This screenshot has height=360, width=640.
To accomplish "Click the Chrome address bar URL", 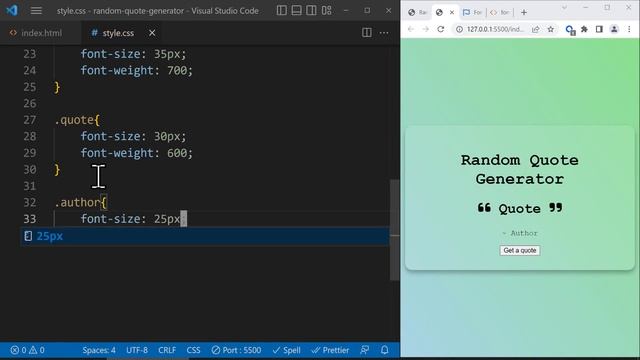I will [495, 29].
